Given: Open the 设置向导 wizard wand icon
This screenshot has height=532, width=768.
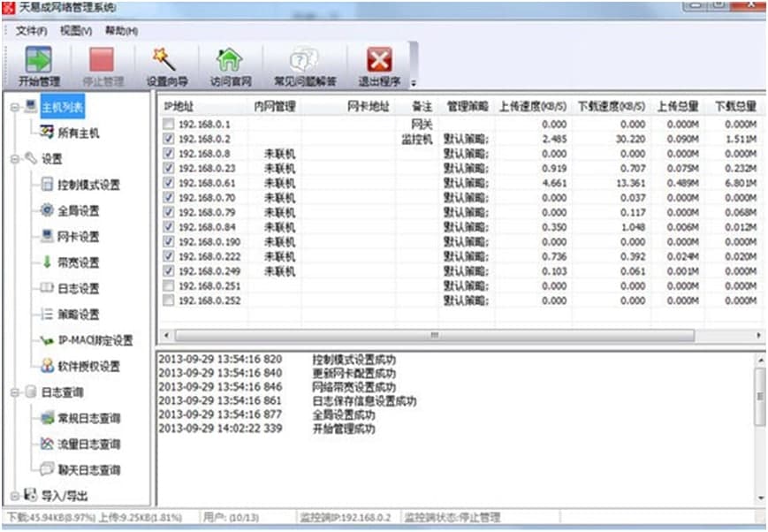Looking at the screenshot, I should click(x=164, y=59).
